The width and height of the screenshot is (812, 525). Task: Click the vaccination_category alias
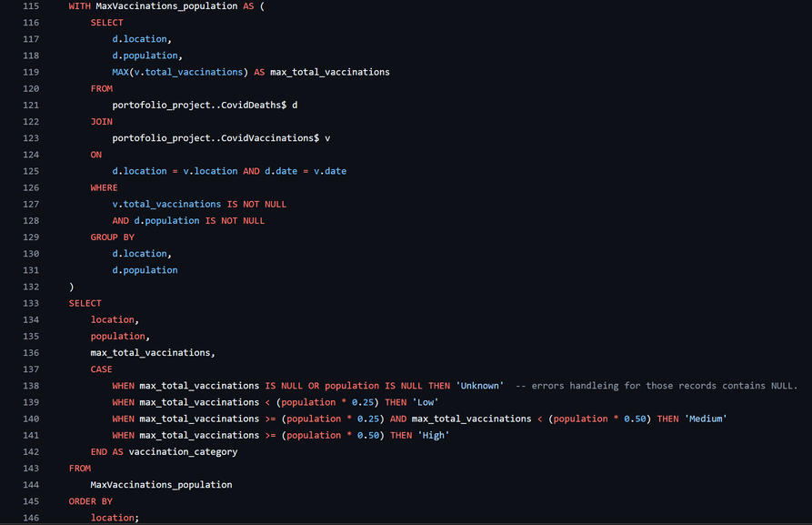183,451
